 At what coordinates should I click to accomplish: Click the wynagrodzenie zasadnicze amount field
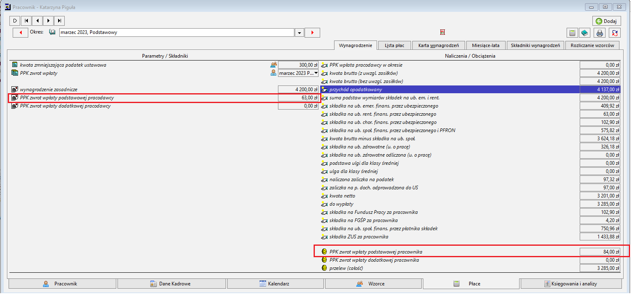(x=298, y=89)
